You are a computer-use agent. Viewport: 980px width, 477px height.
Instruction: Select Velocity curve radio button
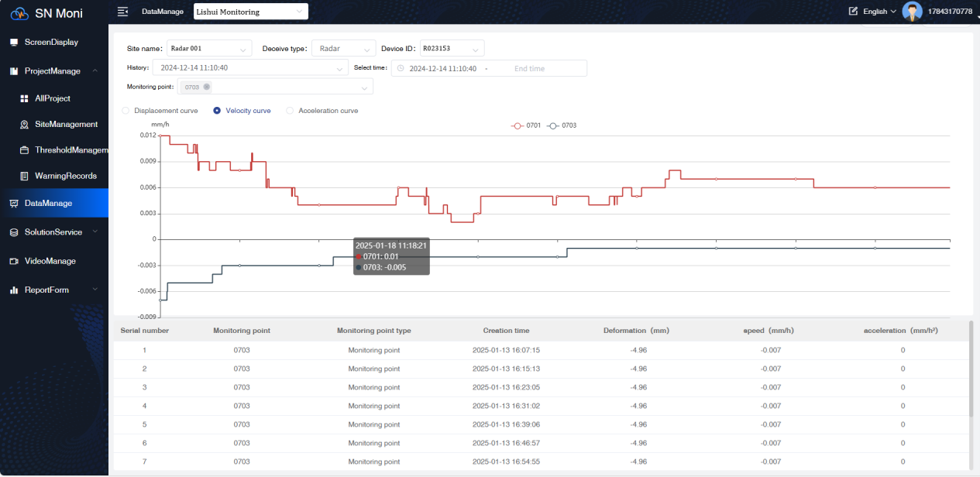pos(217,111)
